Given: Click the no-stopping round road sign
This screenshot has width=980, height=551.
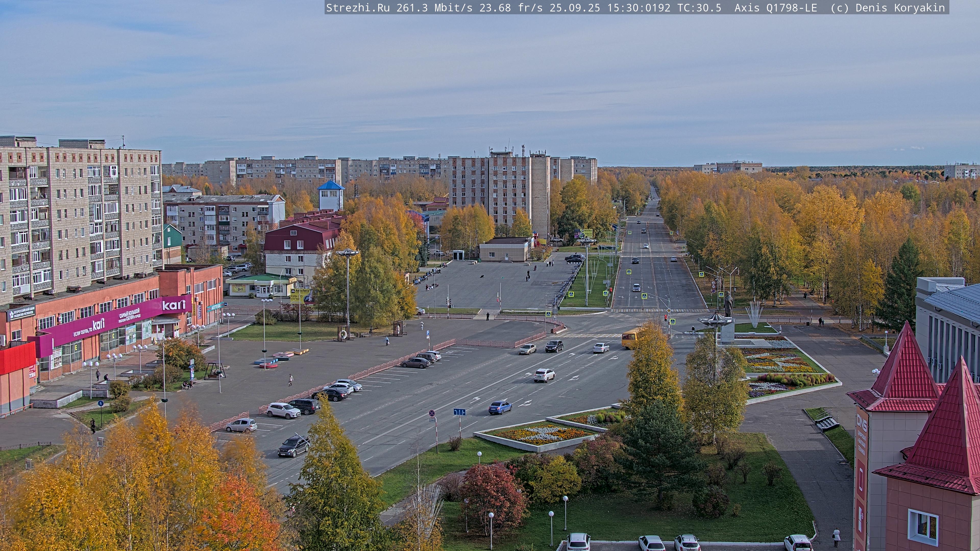Looking at the screenshot, I should (x=432, y=413).
